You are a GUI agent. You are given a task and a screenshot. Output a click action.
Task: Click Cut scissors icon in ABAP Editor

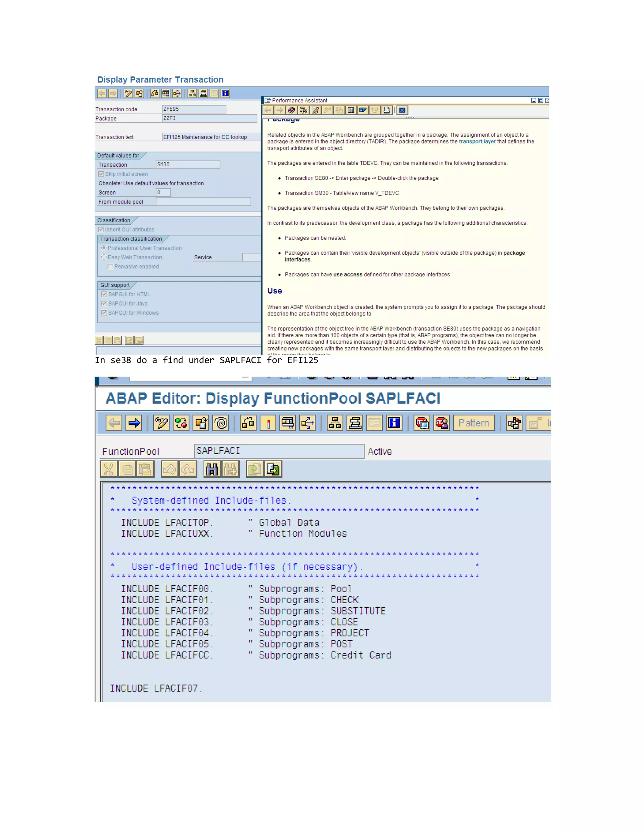point(109,470)
